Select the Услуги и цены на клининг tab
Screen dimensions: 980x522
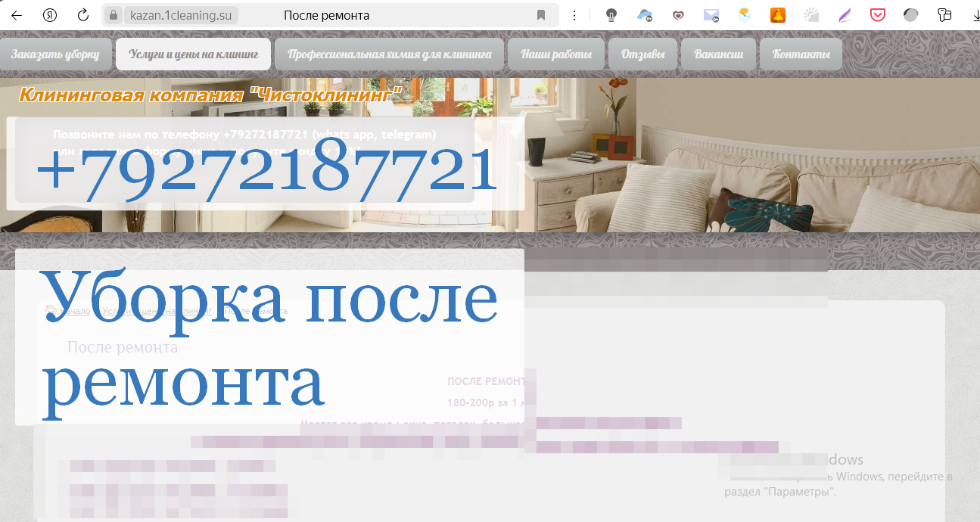[194, 54]
